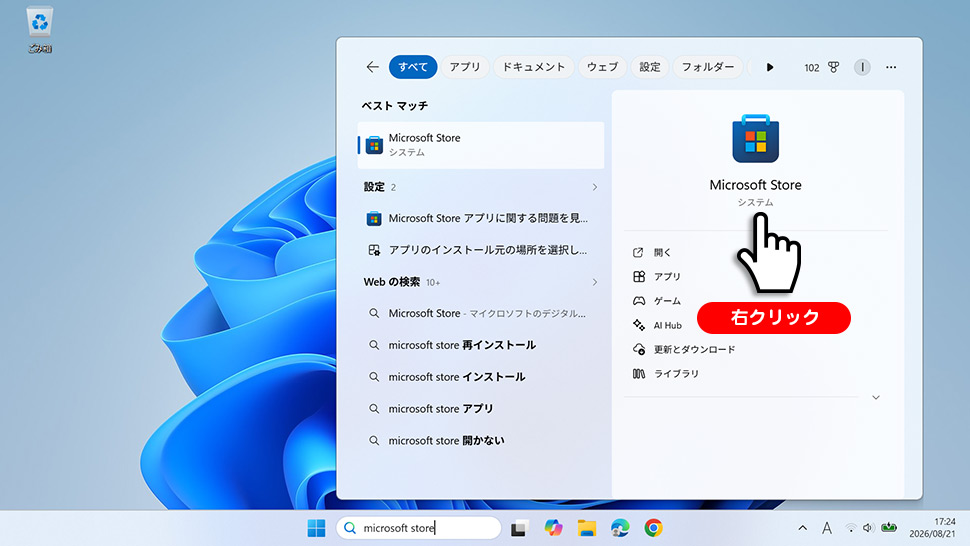Viewport: 970px width, 546px height.
Task: Click the search icon beside 再インストール suggestion
Action: [374, 345]
